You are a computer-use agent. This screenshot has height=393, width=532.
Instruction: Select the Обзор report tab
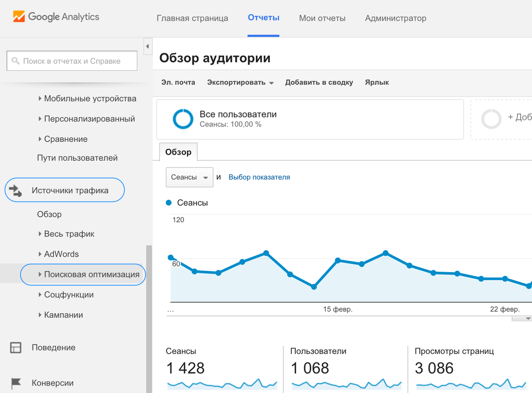[x=179, y=152]
